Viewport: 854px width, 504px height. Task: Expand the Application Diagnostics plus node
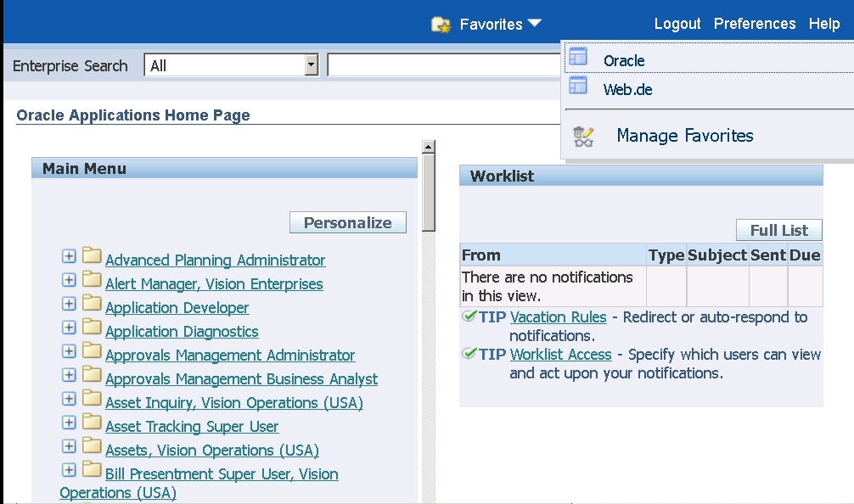pos(69,328)
